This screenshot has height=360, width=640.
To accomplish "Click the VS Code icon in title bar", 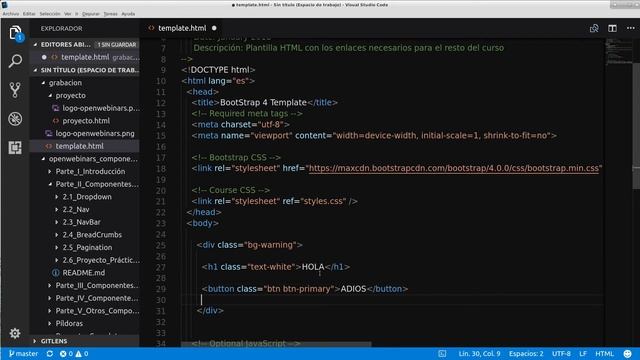I will point(4,4).
